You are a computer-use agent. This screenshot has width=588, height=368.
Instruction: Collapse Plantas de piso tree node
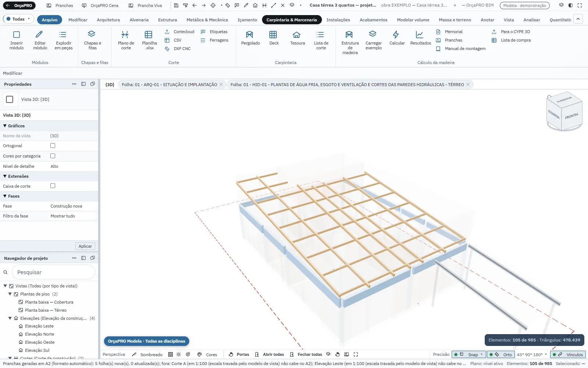click(10, 294)
